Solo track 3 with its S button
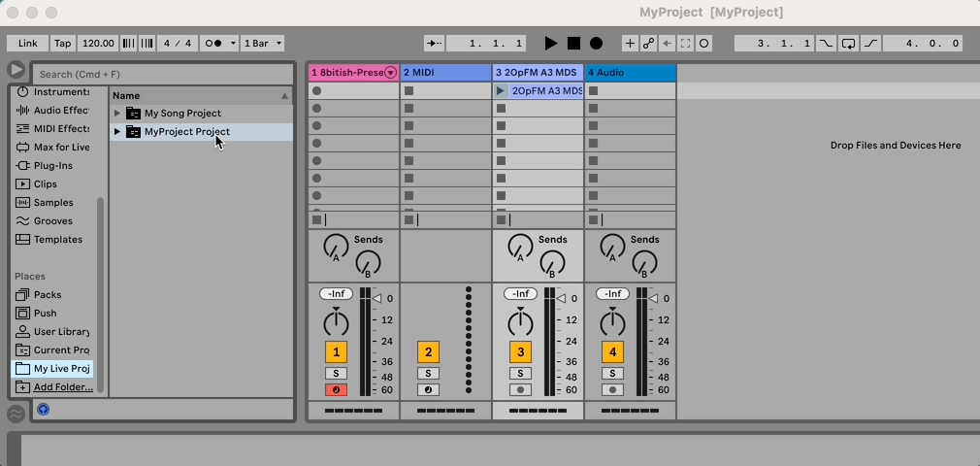The height and width of the screenshot is (466, 980). (521, 374)
